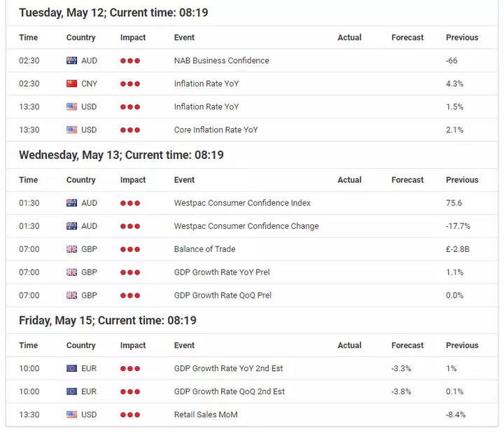Click the Forecast column header under Friday, May 15
Viewport: 504px width, 432px height.
tap(407, 345)
